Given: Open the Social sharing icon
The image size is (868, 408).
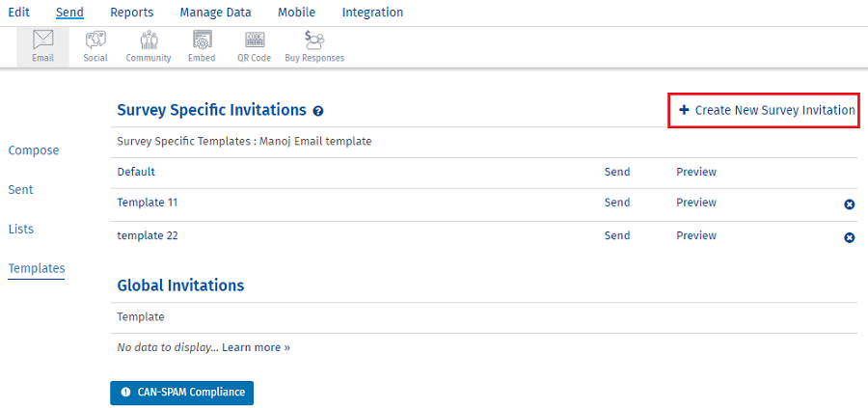Looking at the screenshot, I should 95,41.
